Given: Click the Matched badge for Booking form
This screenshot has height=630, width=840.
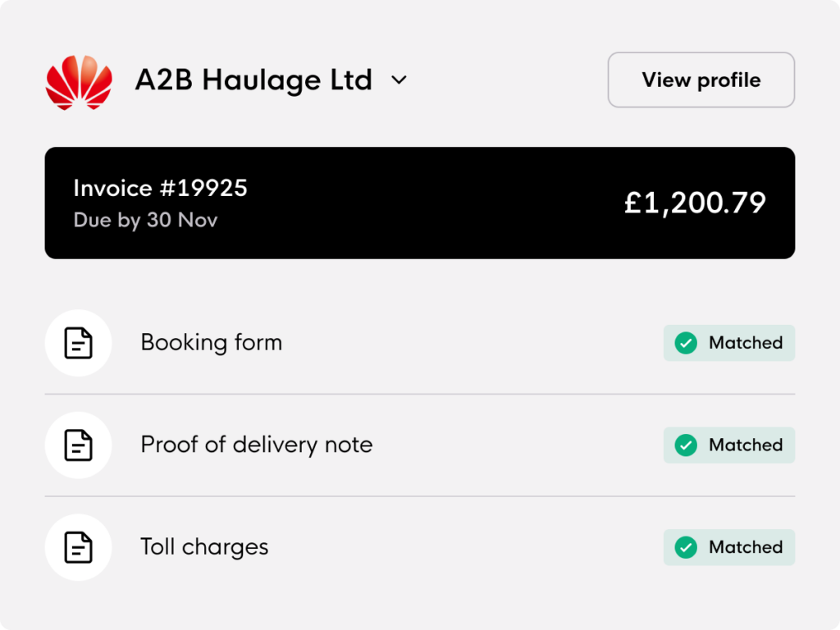Looking at the screenshot, I should (x=729, y=343).
